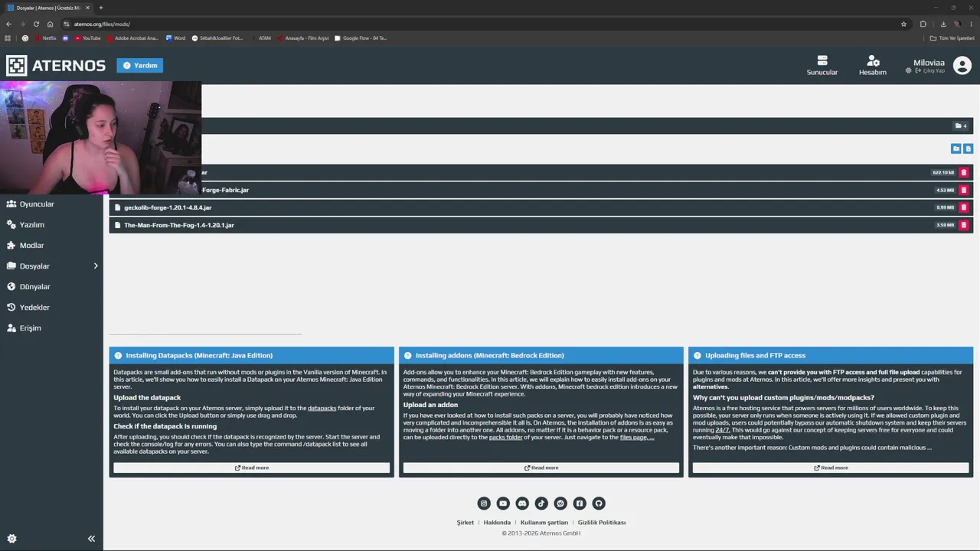
Task: Reload the browser page
Action: pyautogui.click(x=36, y=24)
